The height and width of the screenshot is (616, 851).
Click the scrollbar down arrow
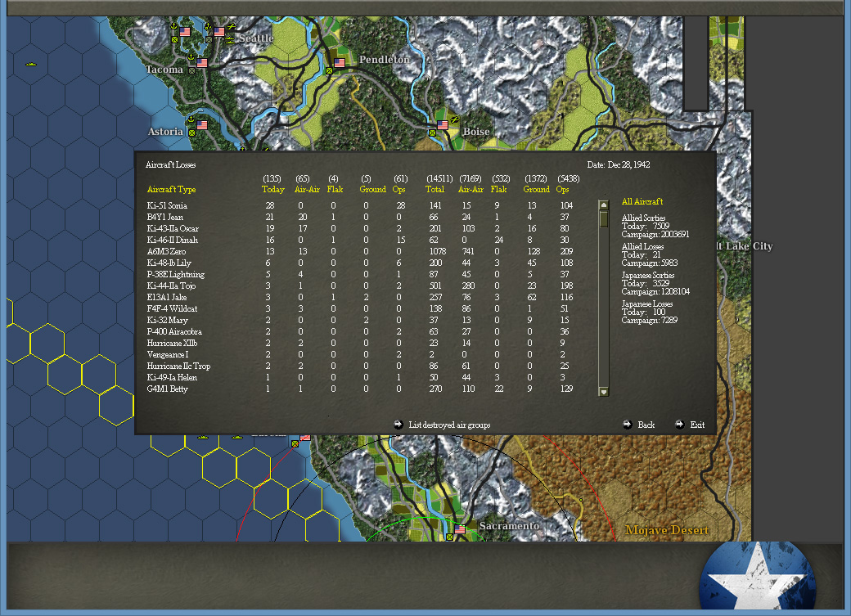tap(604, 391)
